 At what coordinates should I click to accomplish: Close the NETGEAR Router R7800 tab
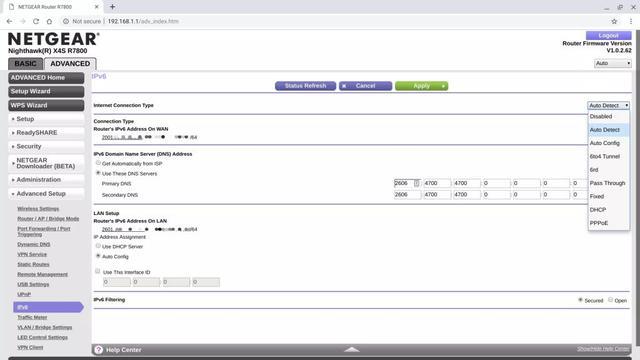[97, 7]
